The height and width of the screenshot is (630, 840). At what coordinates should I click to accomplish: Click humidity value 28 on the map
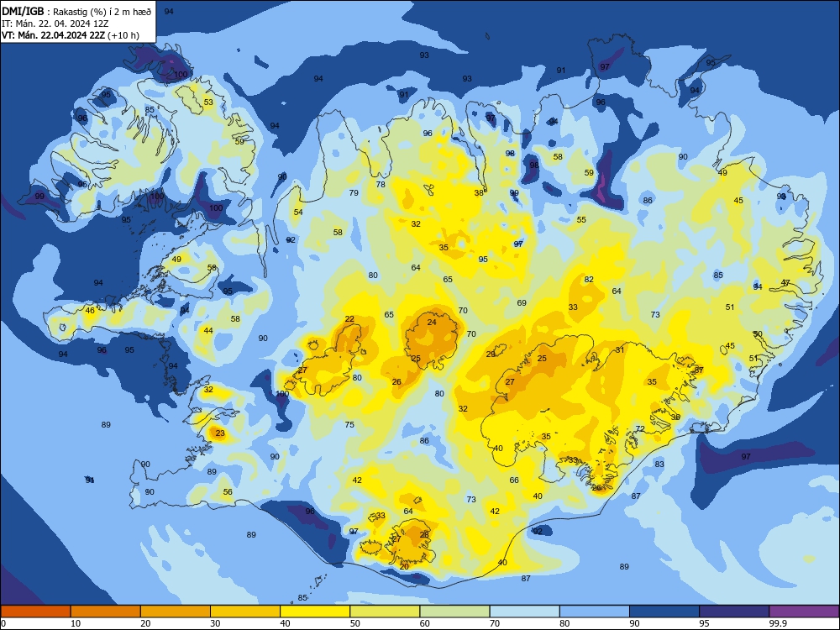pyautogui.click(x=424, y=534)
